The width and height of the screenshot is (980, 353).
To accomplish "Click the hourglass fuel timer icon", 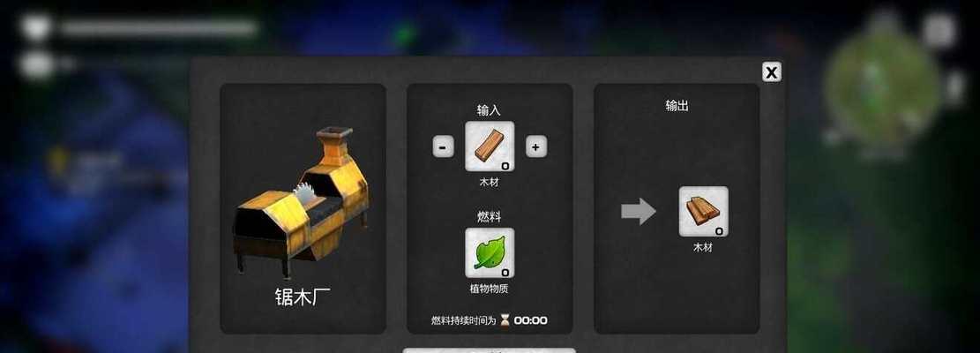I will [x=505, y=320].
